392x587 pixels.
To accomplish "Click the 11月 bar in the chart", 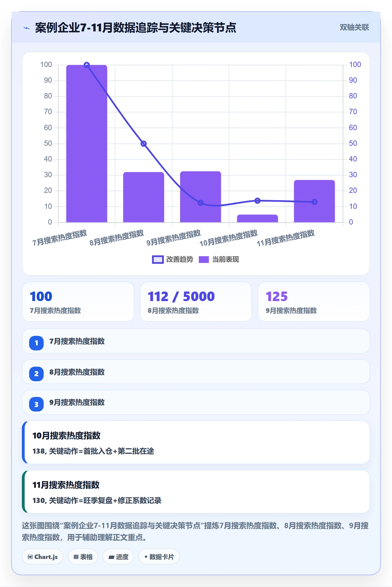I will (314, 201).
